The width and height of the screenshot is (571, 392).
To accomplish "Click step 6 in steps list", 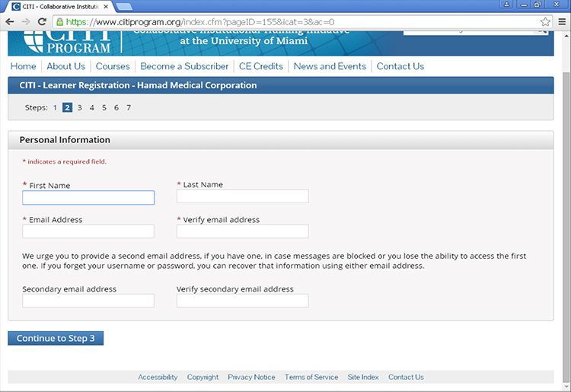I will tap(116, 107).
